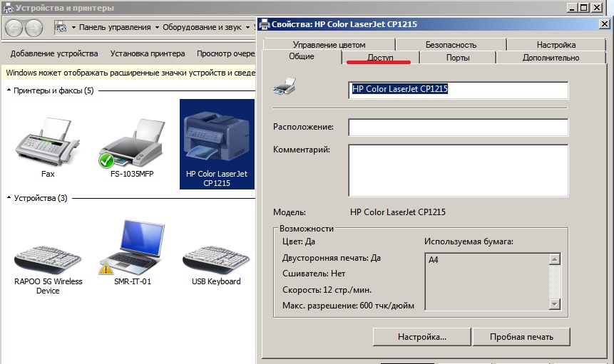This screenshot has height=364, width=614.
Task: Click Двусторонняя печать: Да text
Action: click(x=332, y=258)
